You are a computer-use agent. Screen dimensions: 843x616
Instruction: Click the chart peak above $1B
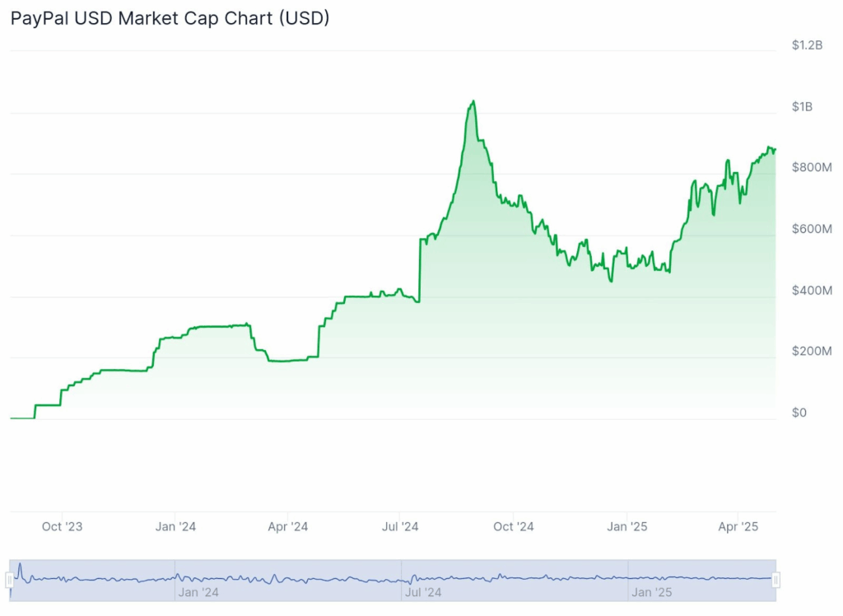[x=473, y=102]
